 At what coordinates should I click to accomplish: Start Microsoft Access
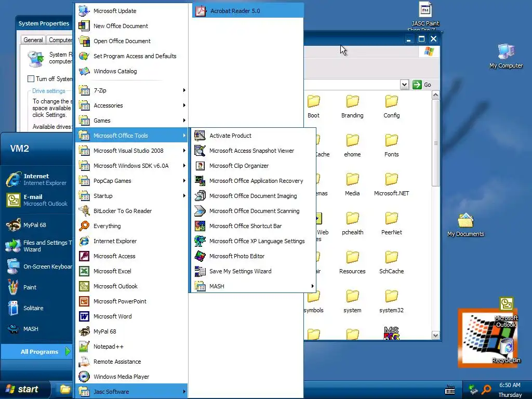tap(131, 256)
